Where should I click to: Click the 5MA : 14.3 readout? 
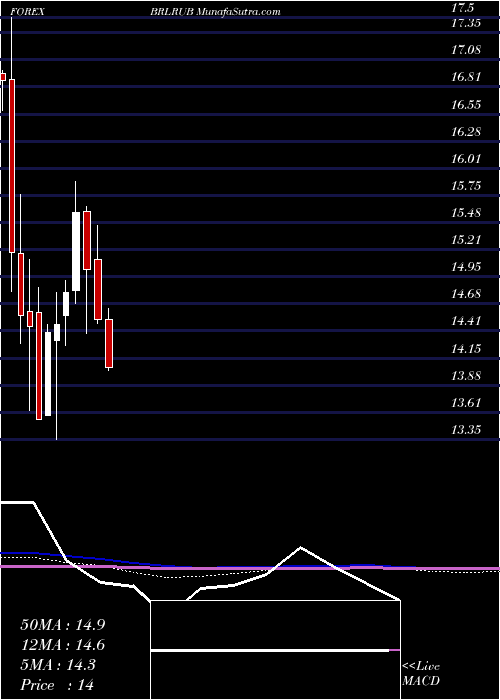point(58,665)
